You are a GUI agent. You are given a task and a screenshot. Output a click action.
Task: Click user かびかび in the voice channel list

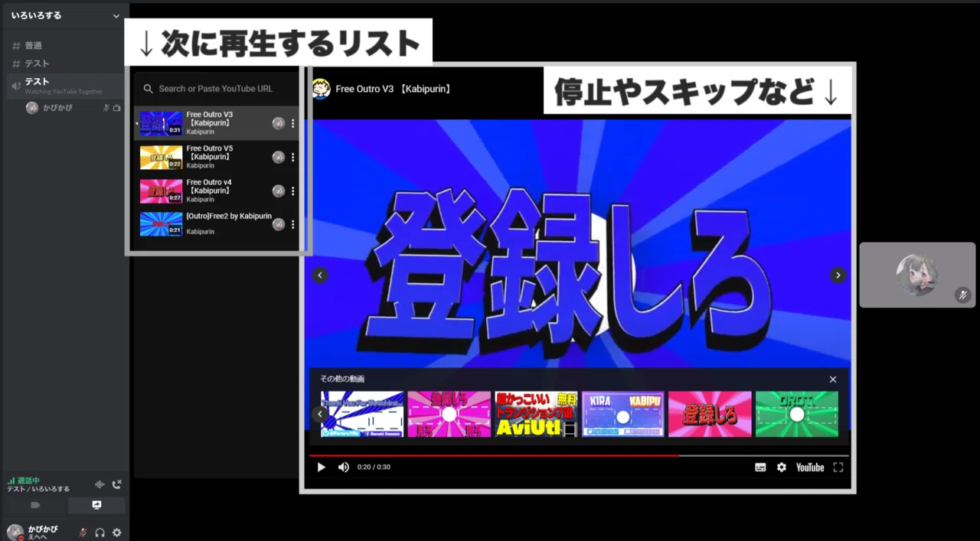pos(57,108)
